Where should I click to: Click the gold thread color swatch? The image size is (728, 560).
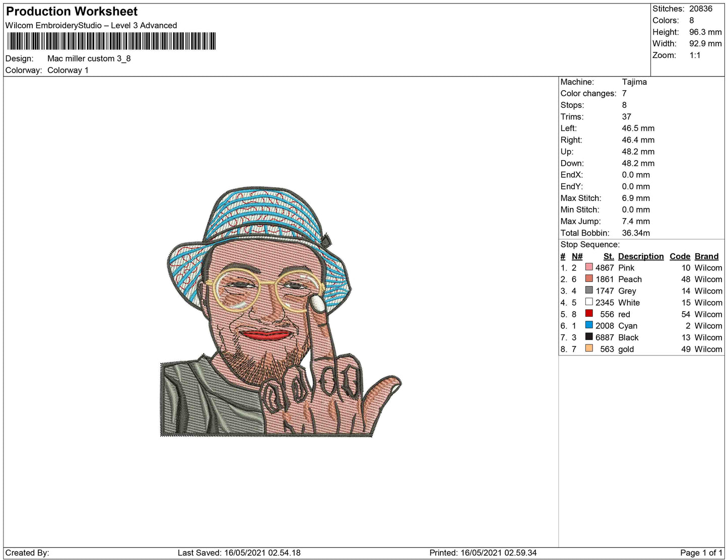click(x=589, y=348)
